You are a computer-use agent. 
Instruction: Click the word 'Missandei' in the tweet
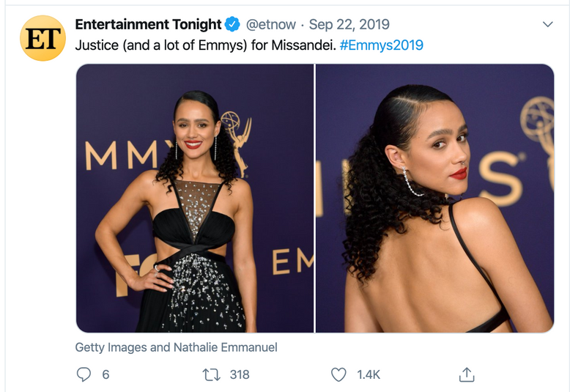coord(303,45)
